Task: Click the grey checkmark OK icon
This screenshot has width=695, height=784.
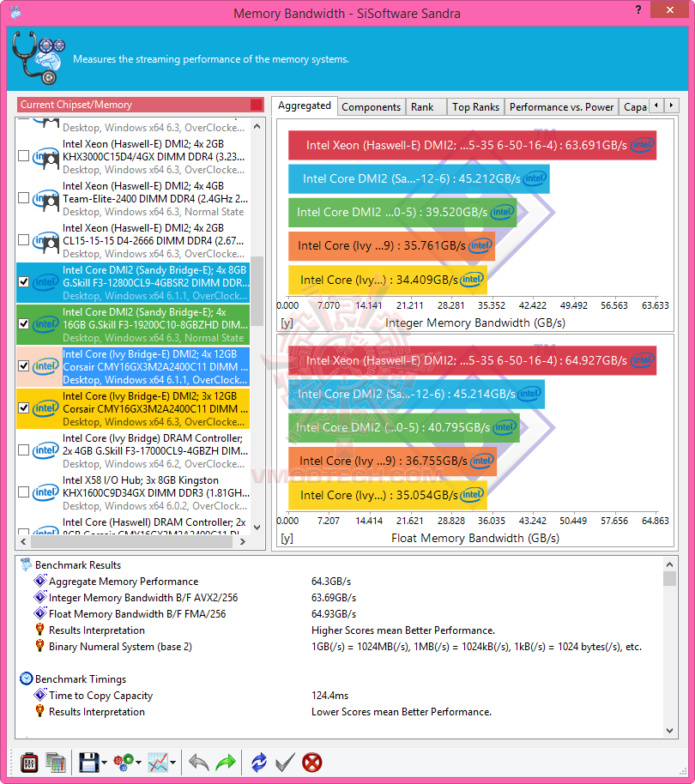Action: (285, 763)
